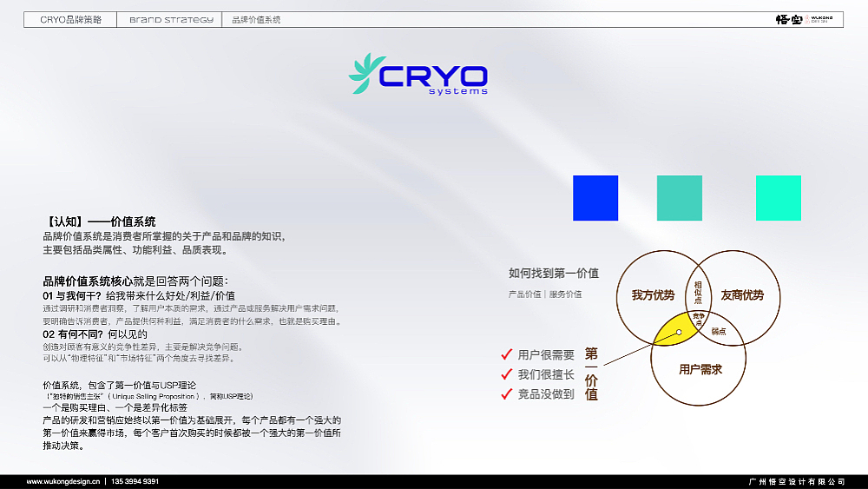Click the red checkmark beside '我们很擅长'
The width and height of the screenshot is (868, 489).
coord(506,373)
